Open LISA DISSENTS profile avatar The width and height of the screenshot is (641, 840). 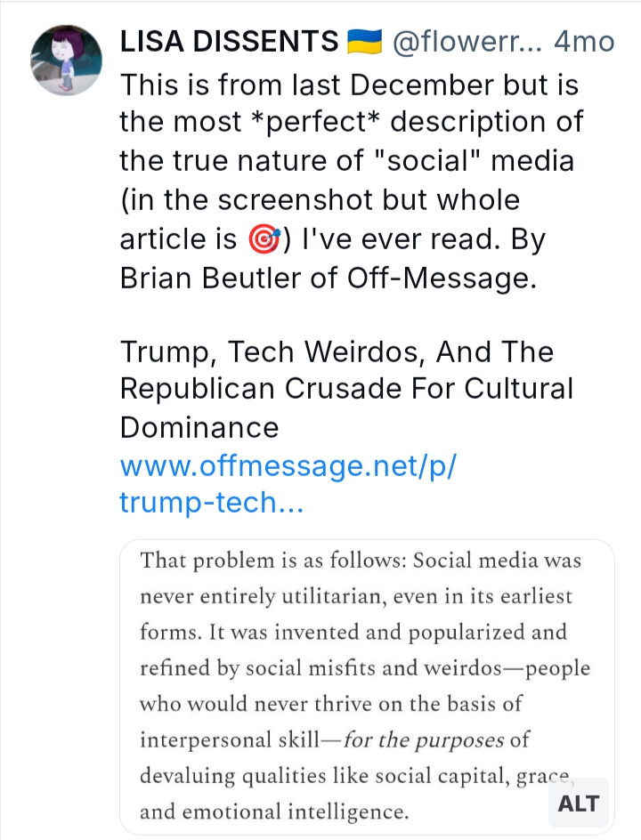(x=67, y=61)
